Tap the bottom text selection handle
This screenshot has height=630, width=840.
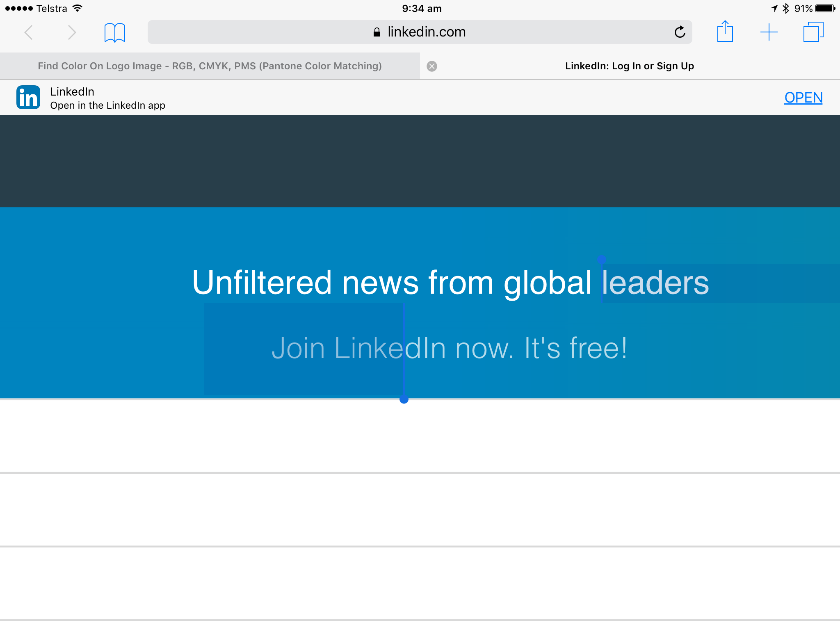click(x=404, y=399)
